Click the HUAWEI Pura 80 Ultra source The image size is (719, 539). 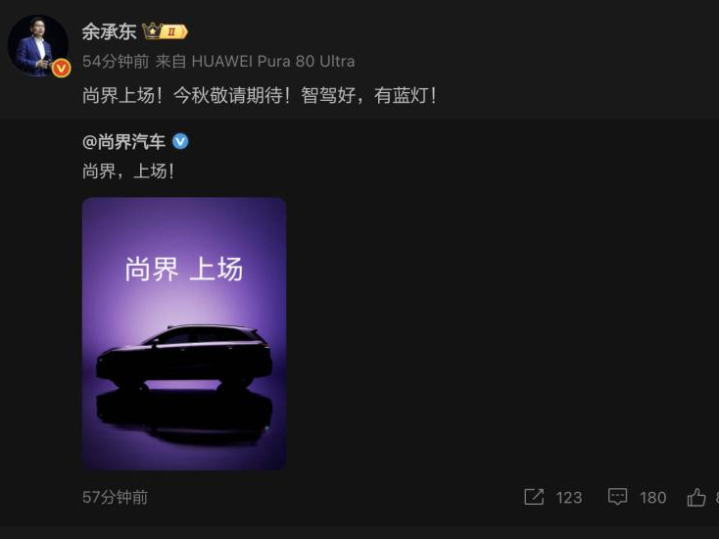[x=273, y=61]
